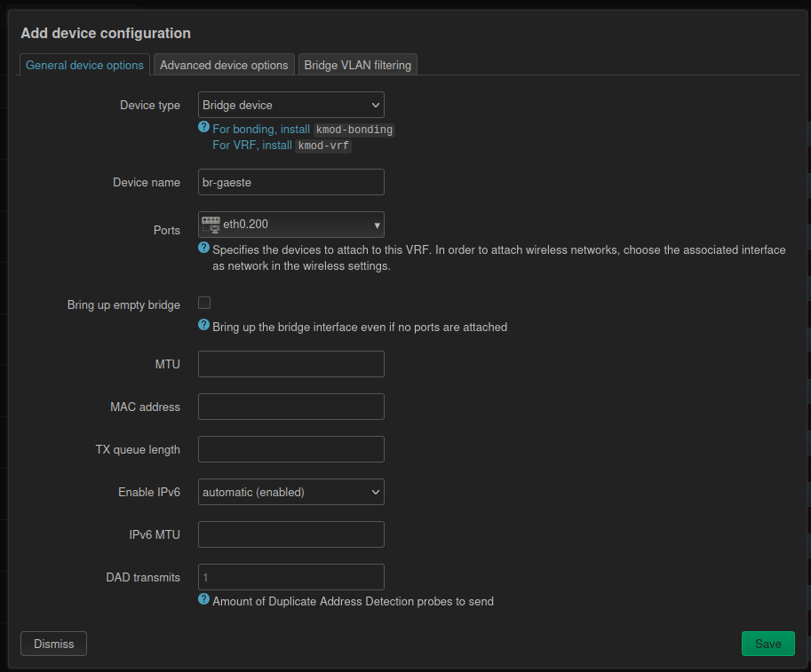Click the eth0.200 network port icon
Screen dimensions: 811x672
click(x=211, y=225)
